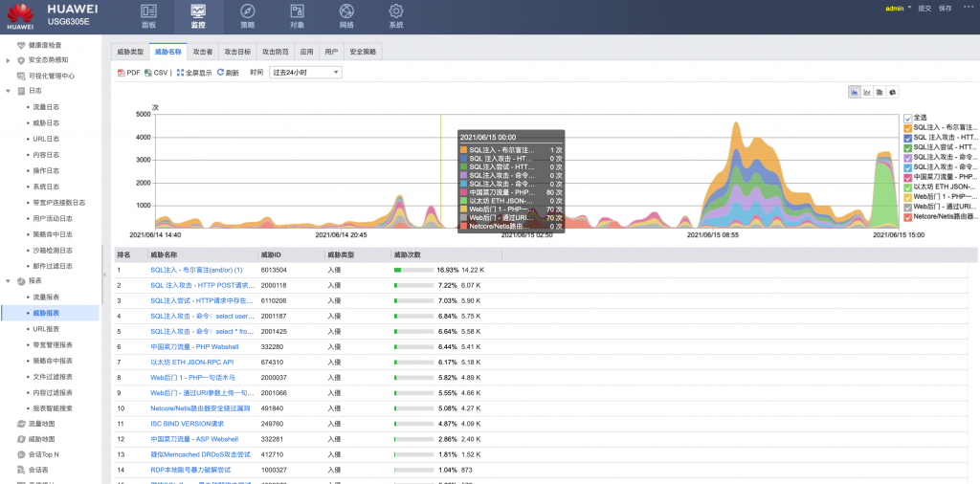Switch to line chart view
The height and width of the screenshot is (484, 980).
[x=867, y=93]
